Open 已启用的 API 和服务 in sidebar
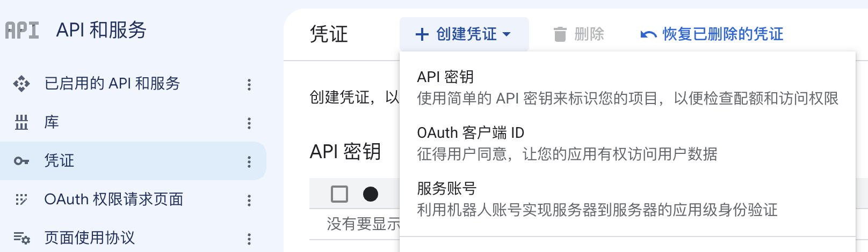This screenshot has height=252, width=868. 112,83
